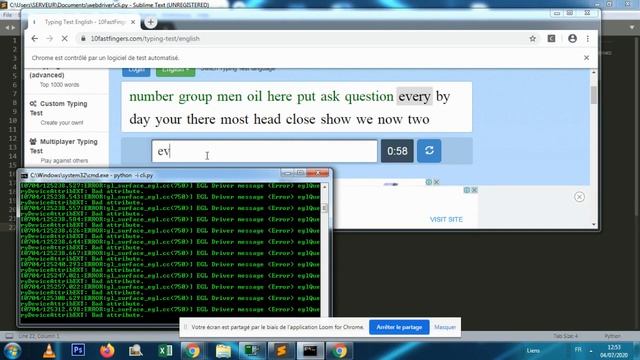Open the English language dropdown
Image resolution: width=640 pixels, height=360 pixels.
click(176, 71)
